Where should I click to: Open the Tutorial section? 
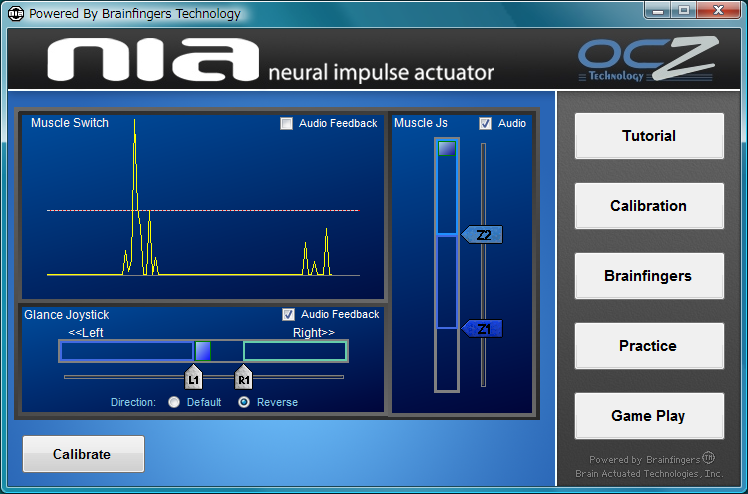tap(649, 136)
